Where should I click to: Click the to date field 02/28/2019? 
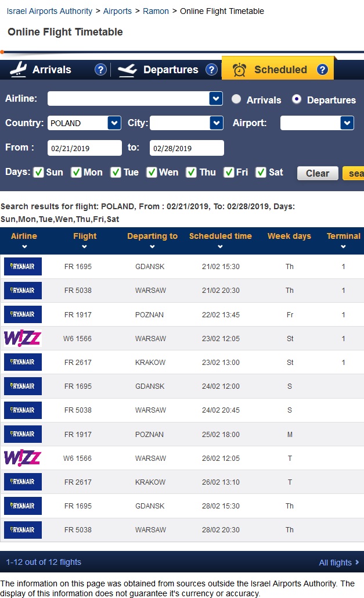point(186,148)
